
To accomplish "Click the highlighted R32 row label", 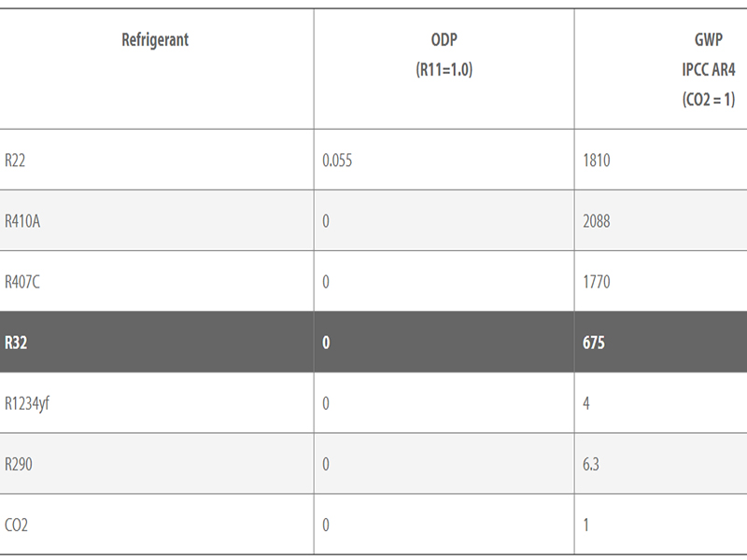I will coord(15,343).
